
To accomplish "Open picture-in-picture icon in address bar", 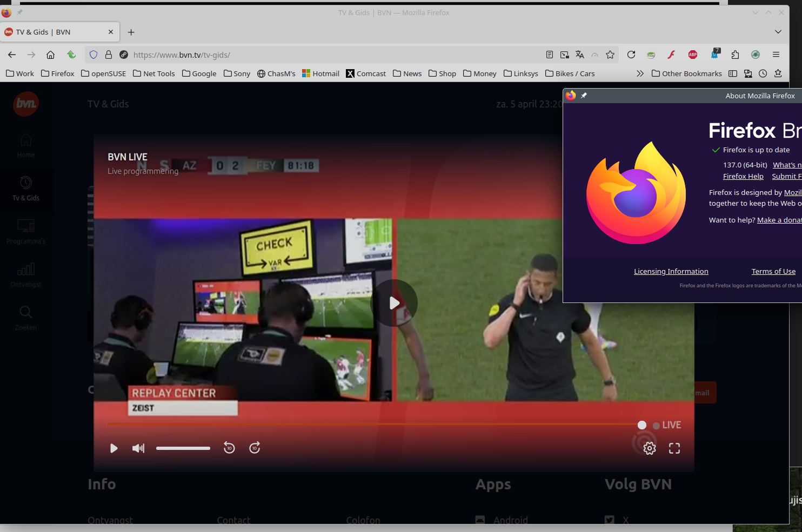I will point(565,55).
